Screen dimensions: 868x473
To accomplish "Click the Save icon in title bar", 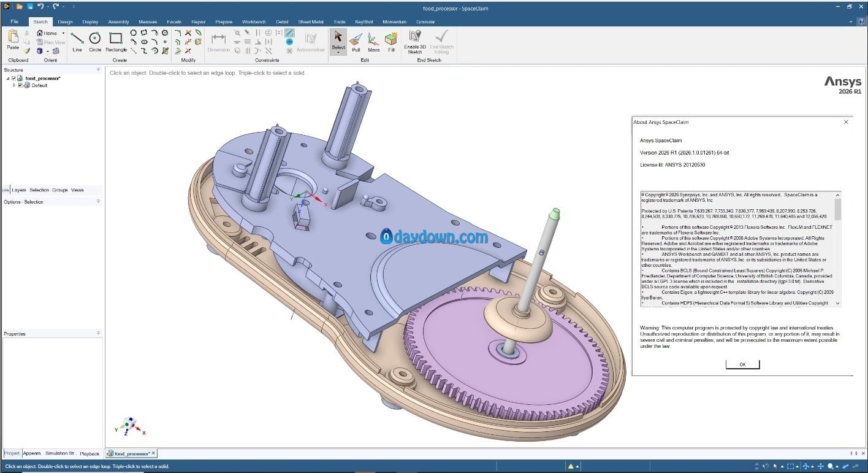I will tap(29, 6).
